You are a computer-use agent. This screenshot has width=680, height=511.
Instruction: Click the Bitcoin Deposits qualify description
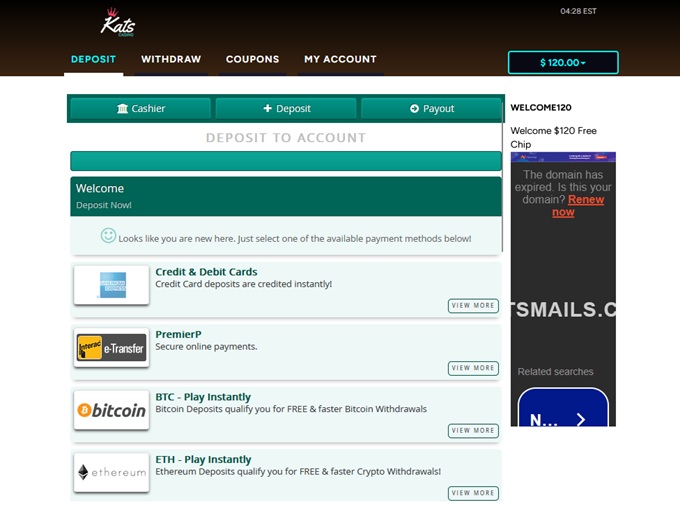point(291,409)
